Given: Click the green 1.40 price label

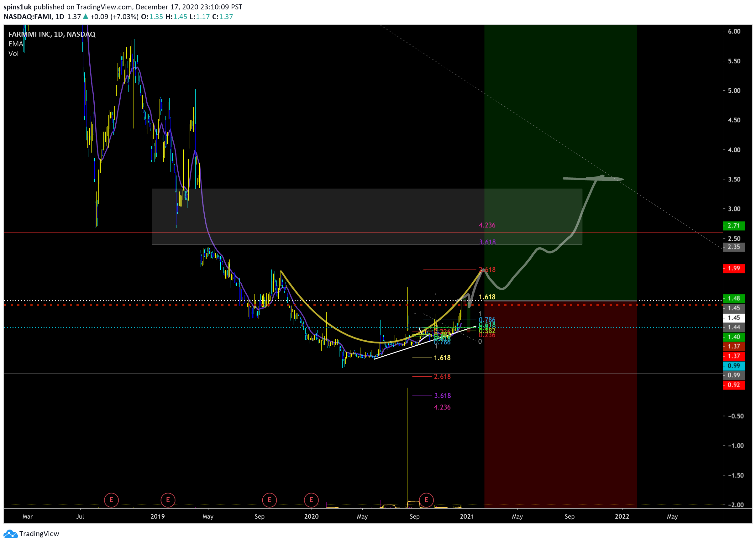Looking at the screenshot, I should tap(734, 337).
